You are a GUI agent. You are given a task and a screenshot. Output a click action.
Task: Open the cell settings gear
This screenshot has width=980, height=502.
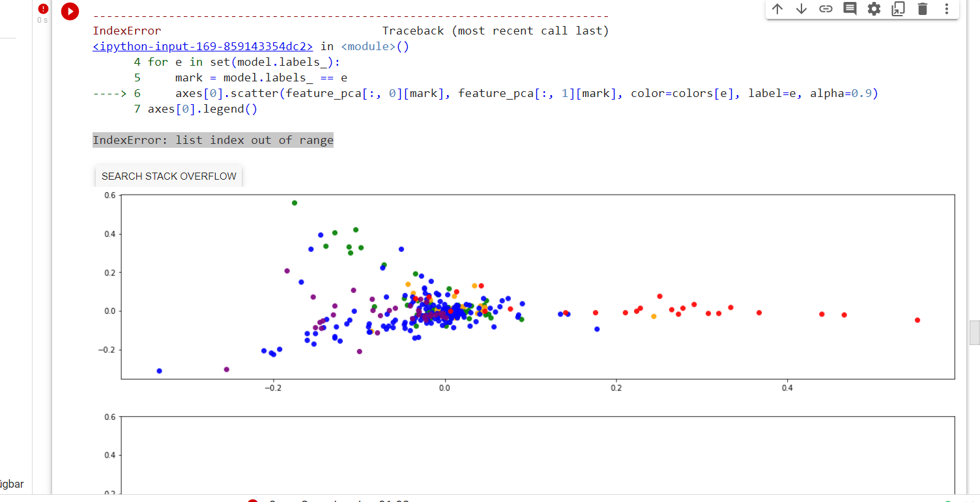(x=873, y=9)
